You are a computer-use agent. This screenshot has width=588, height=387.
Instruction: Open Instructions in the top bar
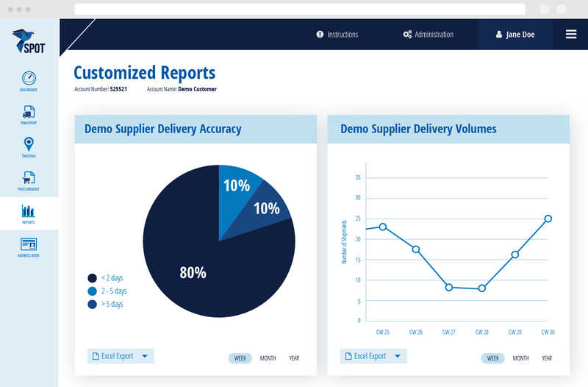337,35
